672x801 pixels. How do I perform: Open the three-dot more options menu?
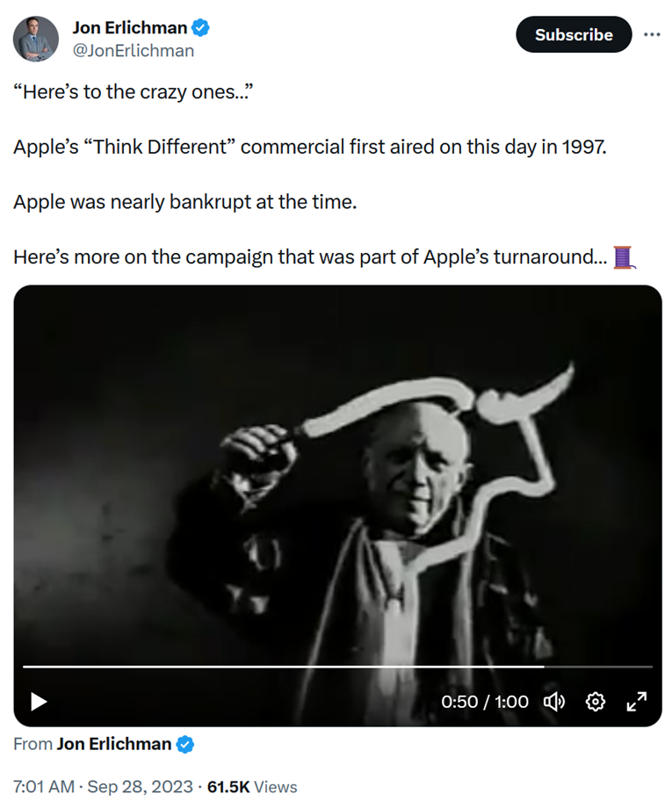pos(652,34)
